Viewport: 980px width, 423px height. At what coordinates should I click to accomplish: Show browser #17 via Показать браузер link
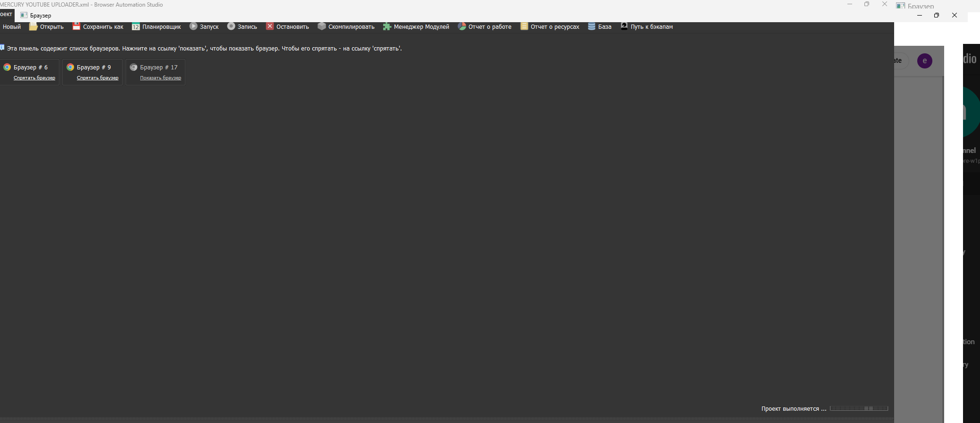click(160, 78)
